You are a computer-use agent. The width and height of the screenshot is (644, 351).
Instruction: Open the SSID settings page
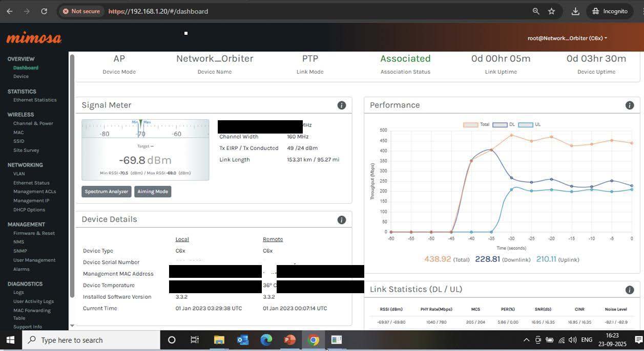point(19,141)
